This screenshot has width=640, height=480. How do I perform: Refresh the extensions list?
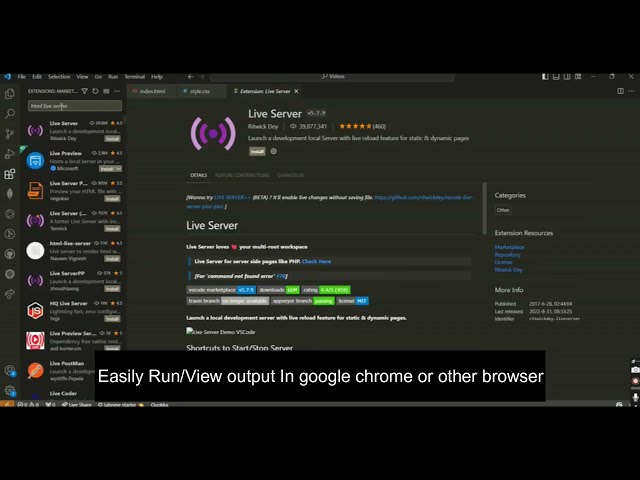tap(95, 91)
